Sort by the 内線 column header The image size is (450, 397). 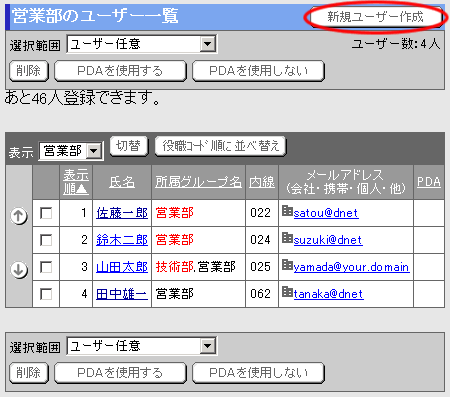pyautogui.click(x=262, y=182)
